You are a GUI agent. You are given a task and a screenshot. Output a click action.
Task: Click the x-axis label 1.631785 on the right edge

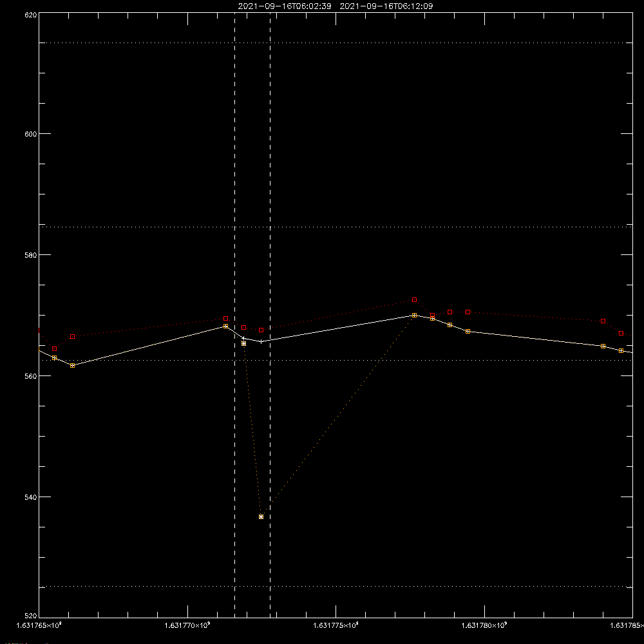pyautogui.click(x=627, y=625)
